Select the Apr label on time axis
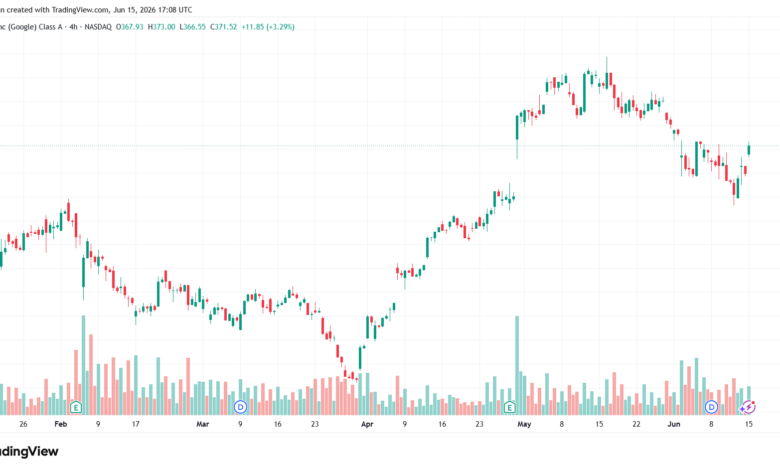The image size is (780, 470). click(x=367, y=424)
